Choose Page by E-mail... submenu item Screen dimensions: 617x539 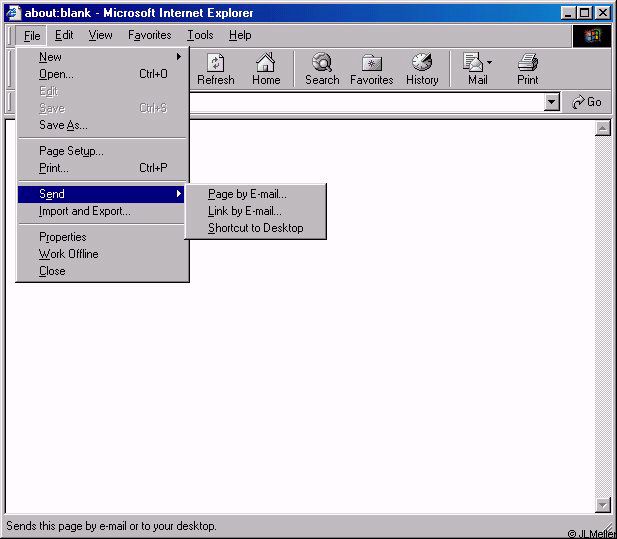pos(255,194)
